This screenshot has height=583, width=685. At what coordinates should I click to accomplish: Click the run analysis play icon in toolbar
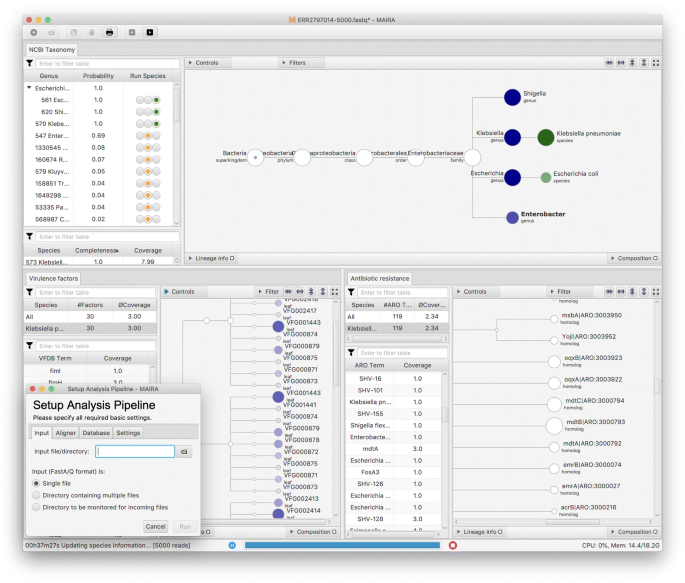[151, 33]
